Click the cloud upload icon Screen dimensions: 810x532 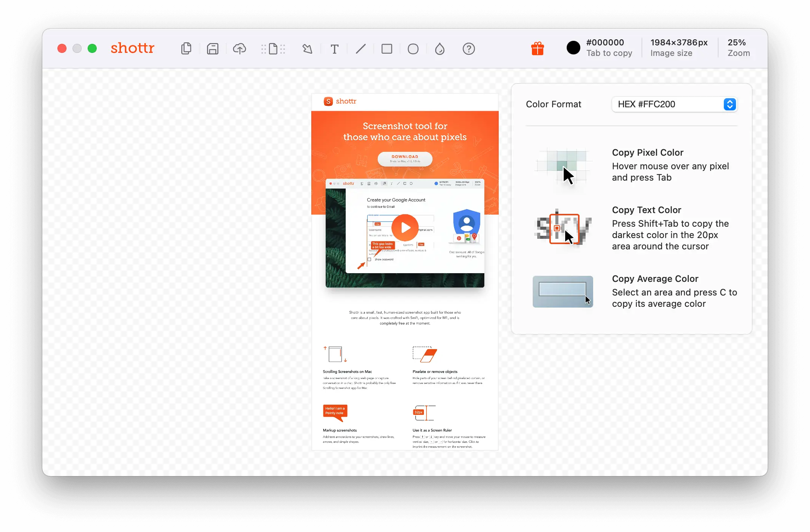[240, 49]
